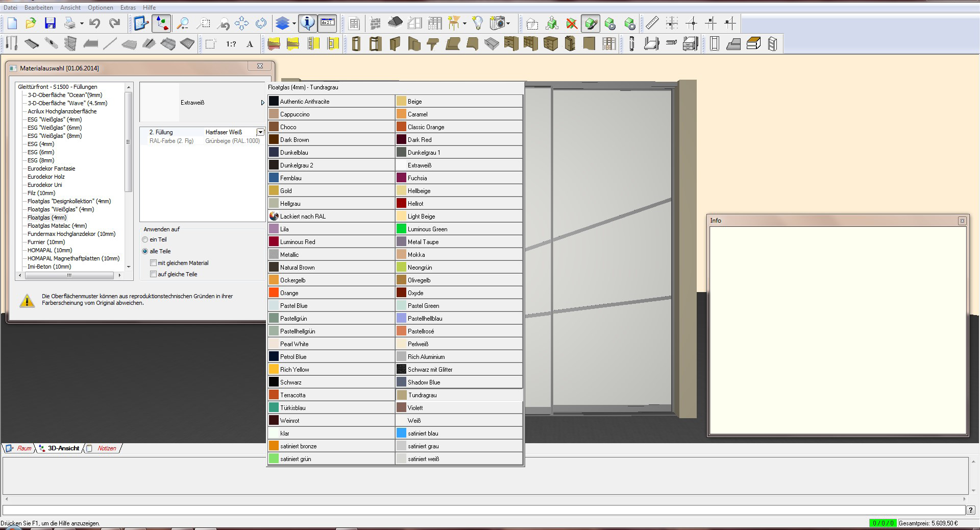Viewport: 980px width, 530px height.
Task: Click the light bulb lighting icon
Action: click(477, 23)
